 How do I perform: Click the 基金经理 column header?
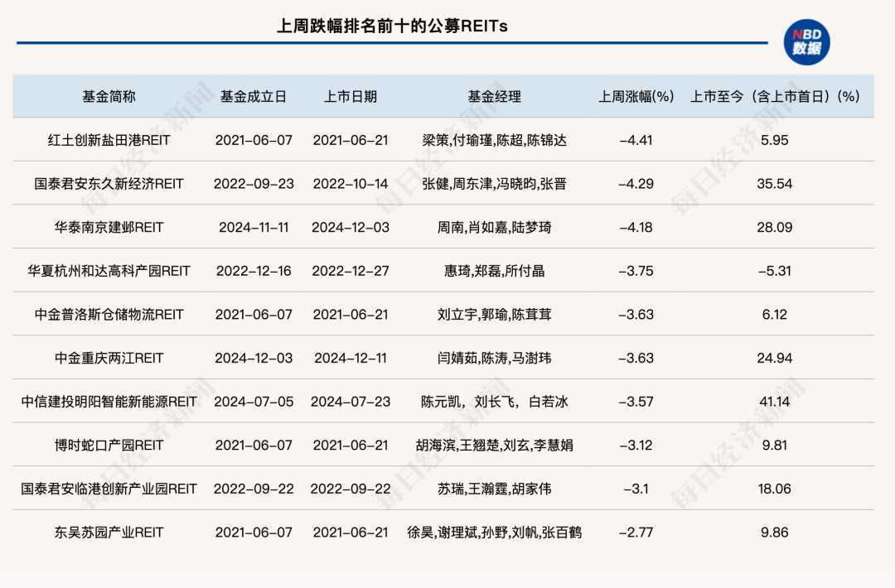494,96
